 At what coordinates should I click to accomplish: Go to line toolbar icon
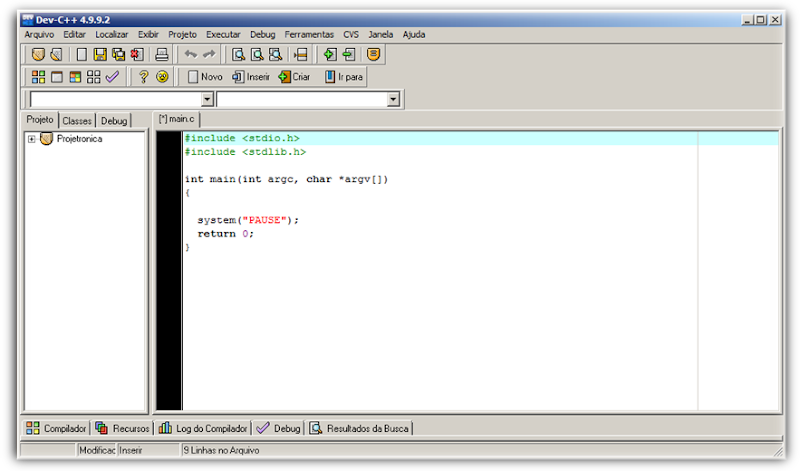point(301,54)
